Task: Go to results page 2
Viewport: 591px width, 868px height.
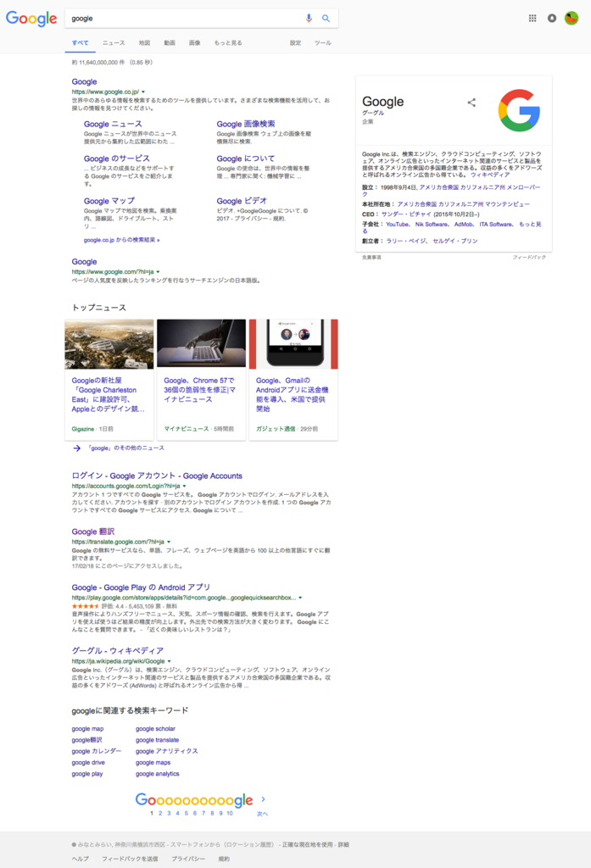Action: point(160,814)
